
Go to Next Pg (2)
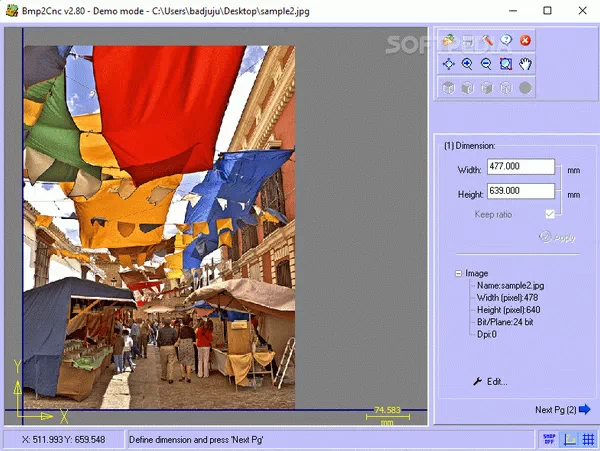563,410
